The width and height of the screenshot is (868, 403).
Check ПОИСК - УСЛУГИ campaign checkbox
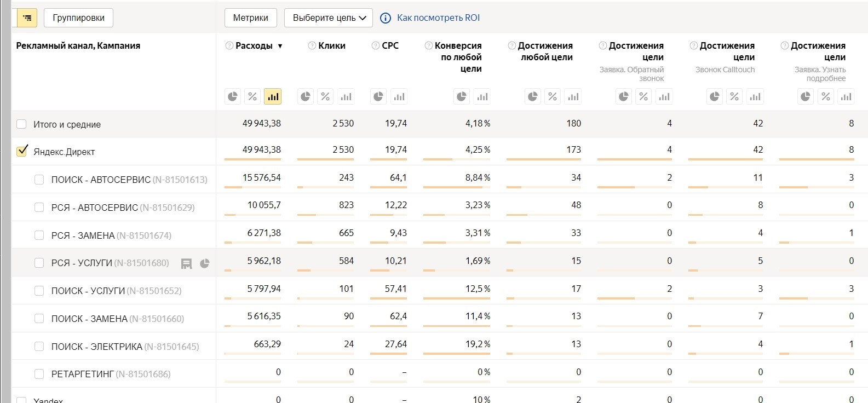click(39, 291)
